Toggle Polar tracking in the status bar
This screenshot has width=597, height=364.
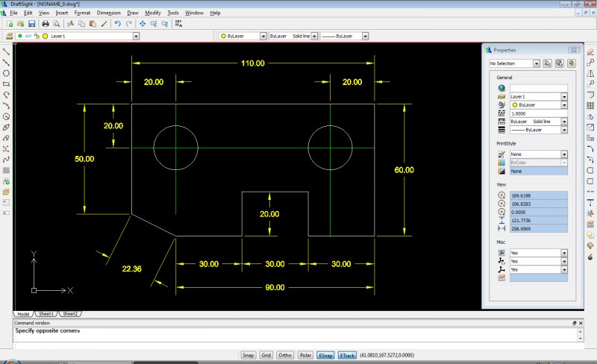(305, 355)
